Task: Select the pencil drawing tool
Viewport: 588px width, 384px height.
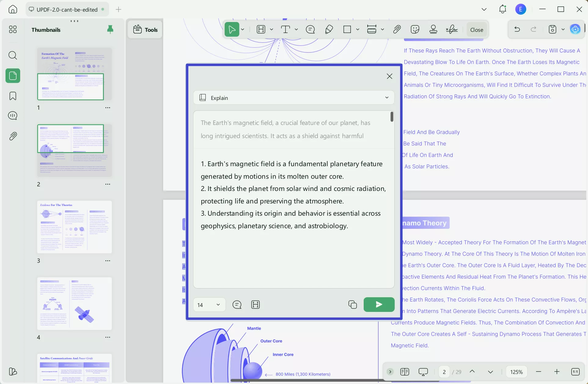Action: tap(329, 30)
